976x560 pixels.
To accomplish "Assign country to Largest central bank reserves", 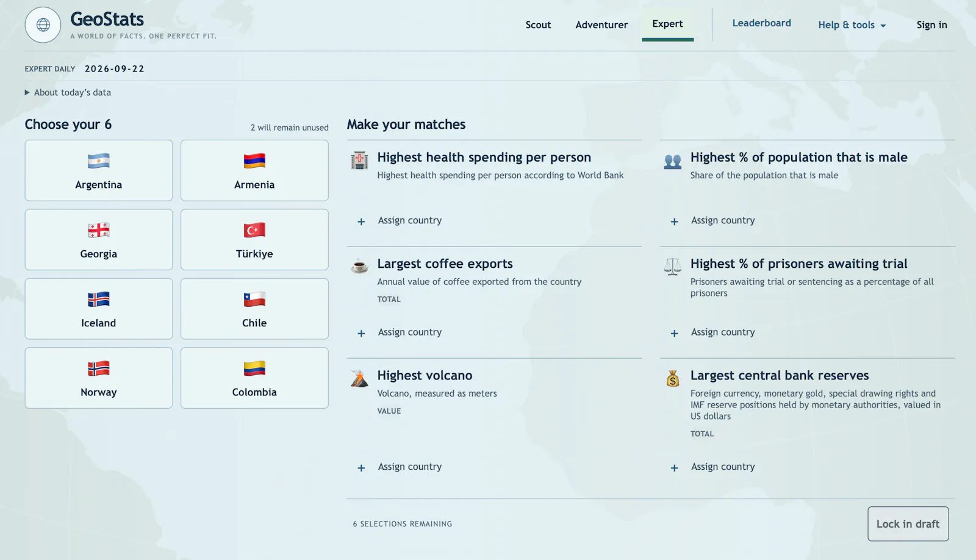I will click(723, 467).
